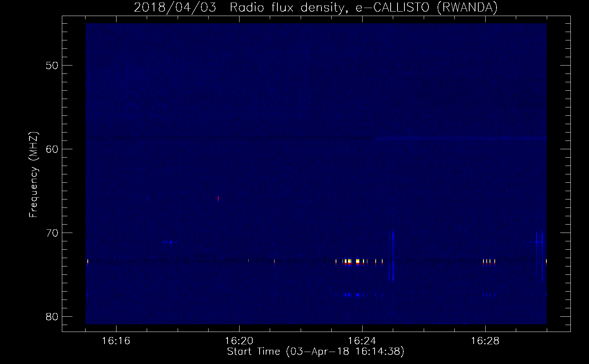Click the 16:16 time tick label
This screenshot has height=364, width=589.
[116, 341]
